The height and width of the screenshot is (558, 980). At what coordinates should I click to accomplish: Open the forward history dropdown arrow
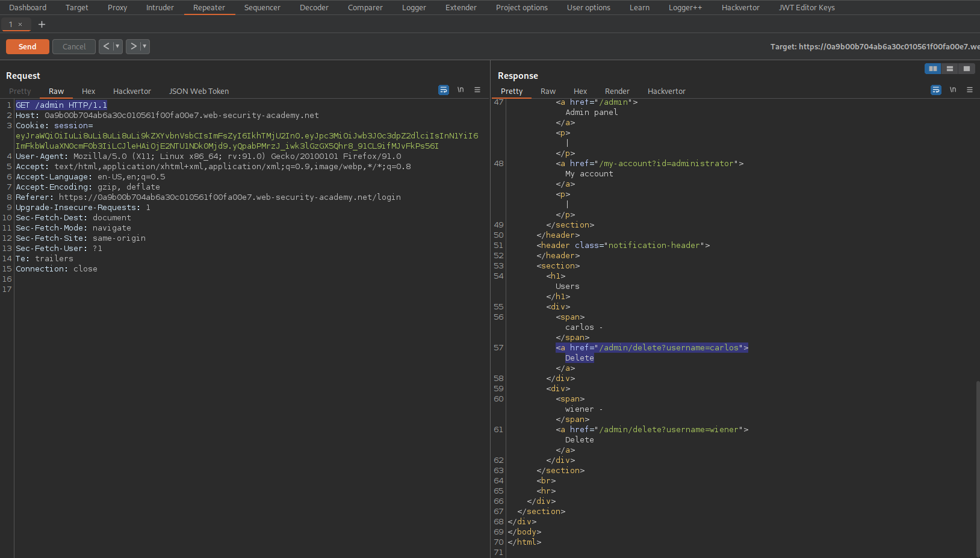tap(144, 46)
